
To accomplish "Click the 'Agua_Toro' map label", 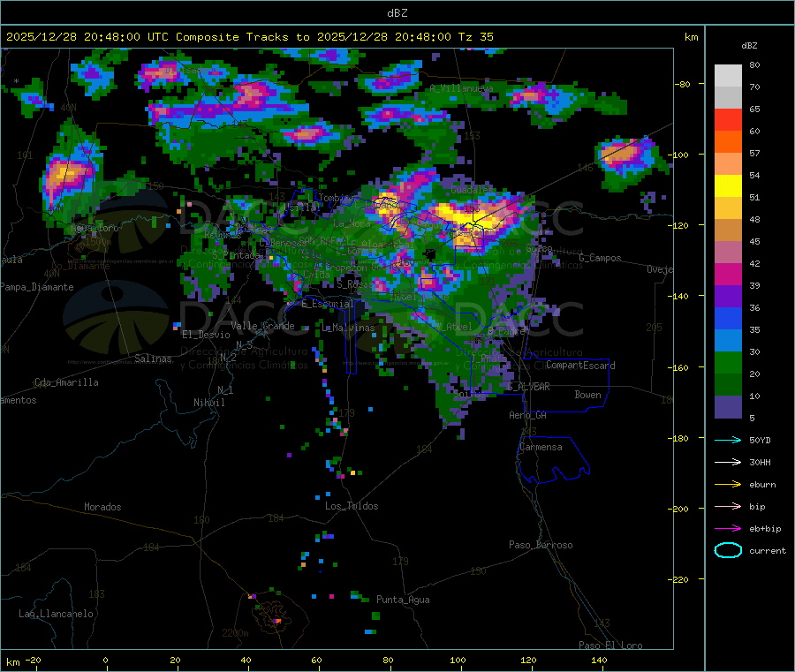I will click(95, 228).
